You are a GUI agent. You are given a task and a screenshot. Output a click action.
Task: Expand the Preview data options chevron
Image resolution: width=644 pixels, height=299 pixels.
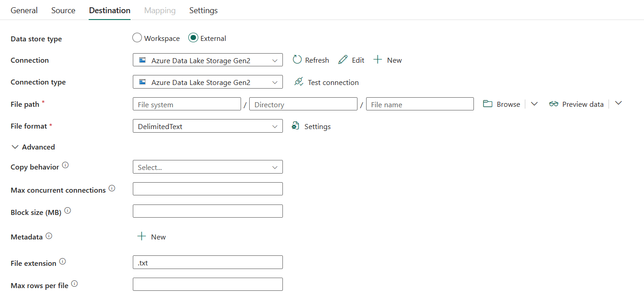point(618,103)
